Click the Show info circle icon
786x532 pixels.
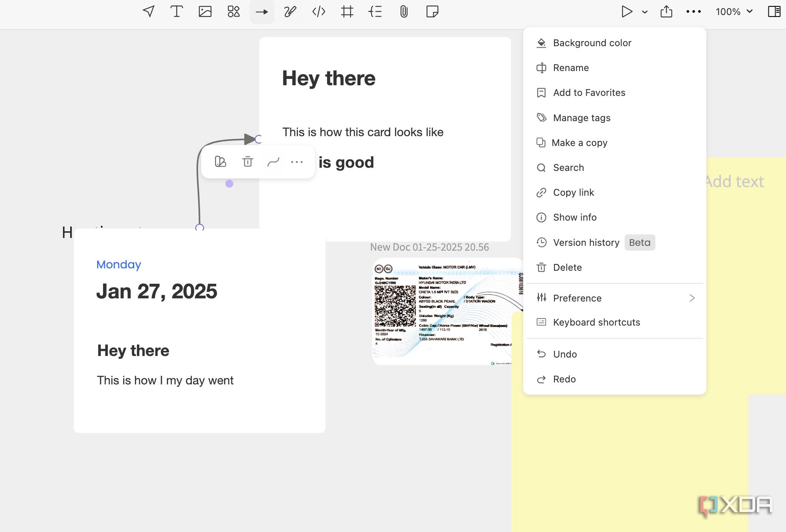click(541, 217)
